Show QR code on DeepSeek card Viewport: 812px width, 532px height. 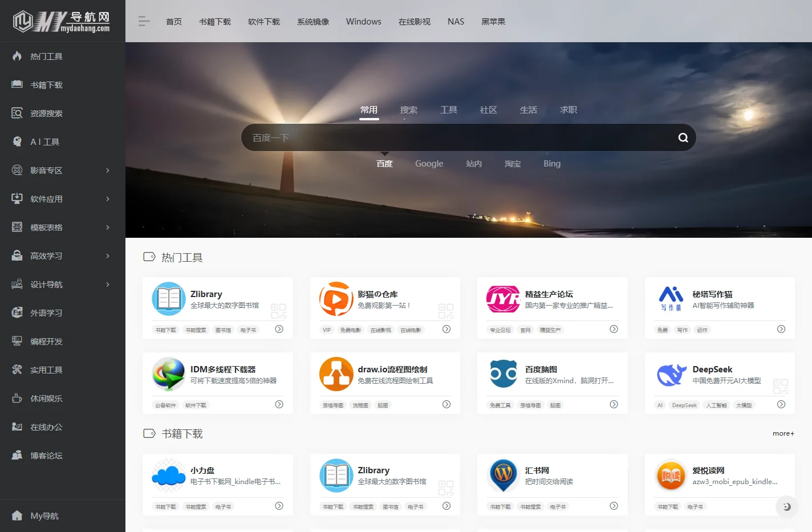coord(781,387)
